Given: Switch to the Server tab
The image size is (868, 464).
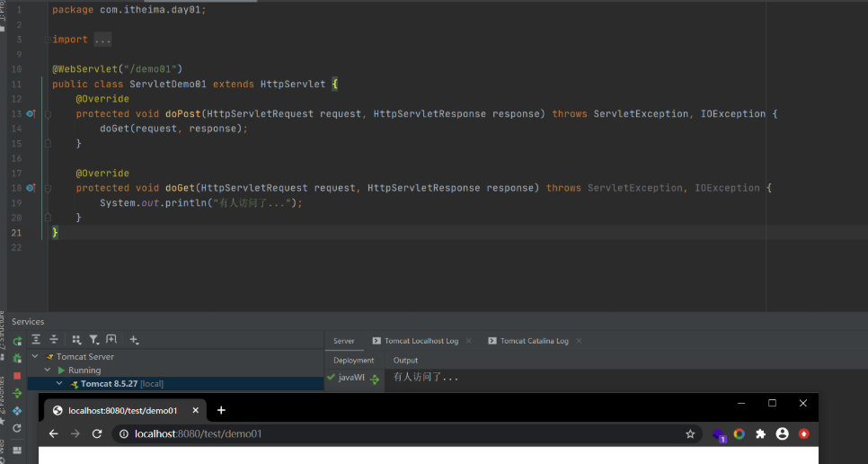Looking at the screenshot, I should tap(344, 341).
